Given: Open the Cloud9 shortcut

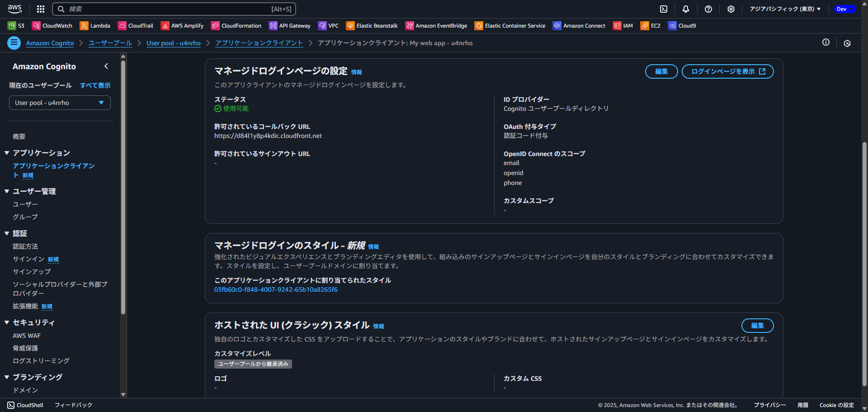Looking at the screenshot, I should (x=682, y=26).
